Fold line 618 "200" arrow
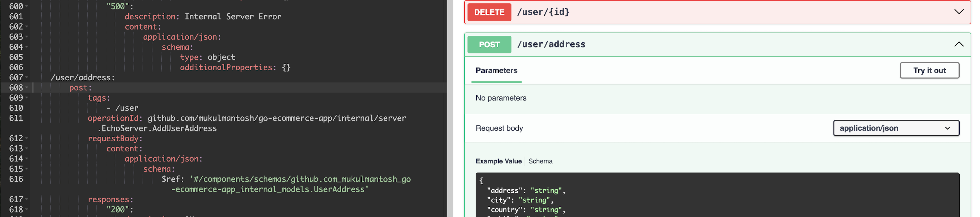Image resolution: width=980 pixels, height=217 pixels. (x=27, y=209)
